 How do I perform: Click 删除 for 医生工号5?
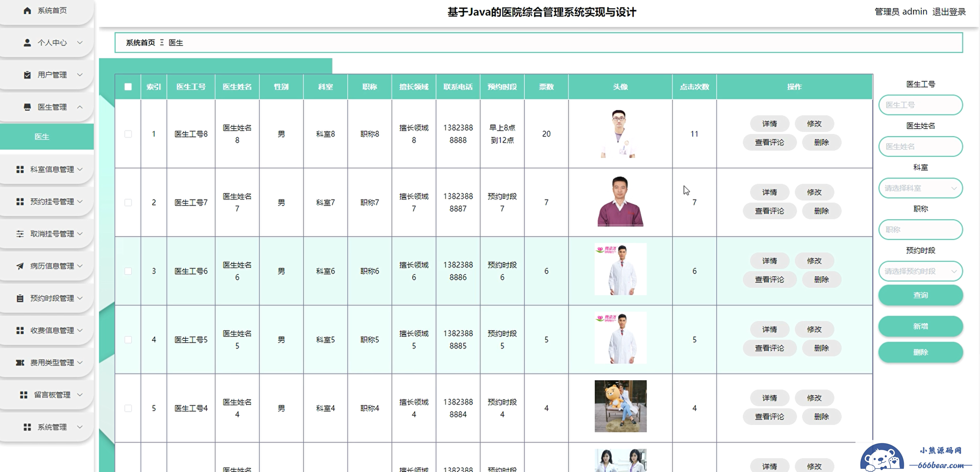[821, 348]
